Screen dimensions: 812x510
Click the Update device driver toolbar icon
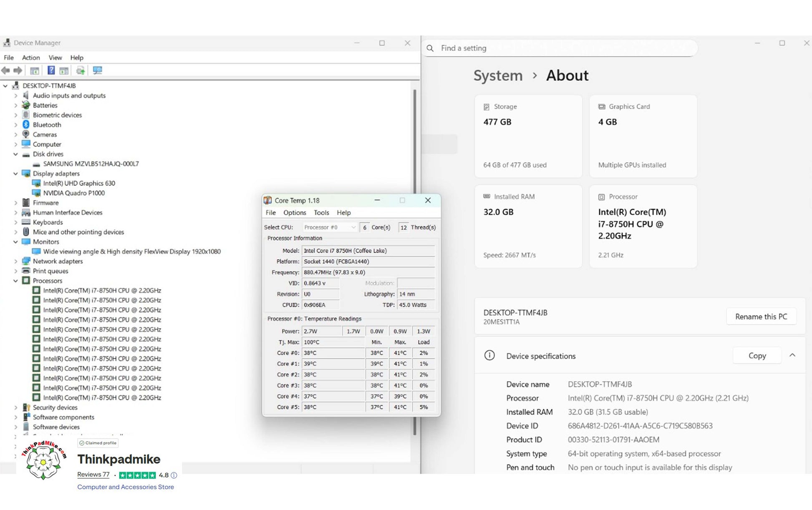81,70
